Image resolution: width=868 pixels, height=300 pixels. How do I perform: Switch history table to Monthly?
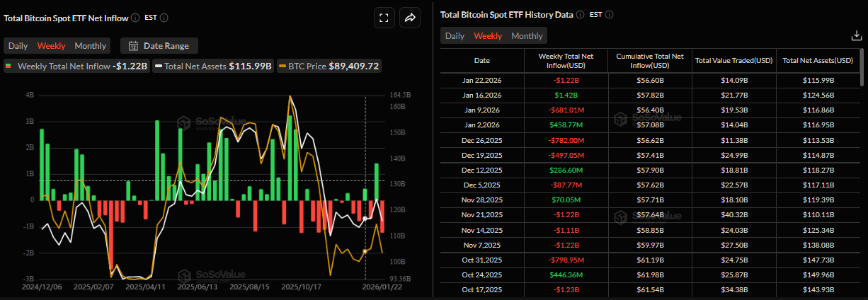[527, 36]
